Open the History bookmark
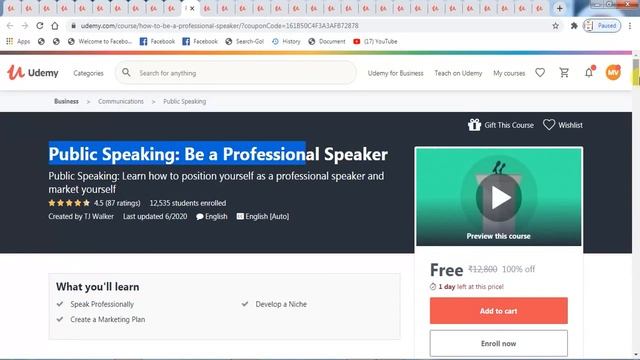The image size is (640, 360). coord(286,41)
